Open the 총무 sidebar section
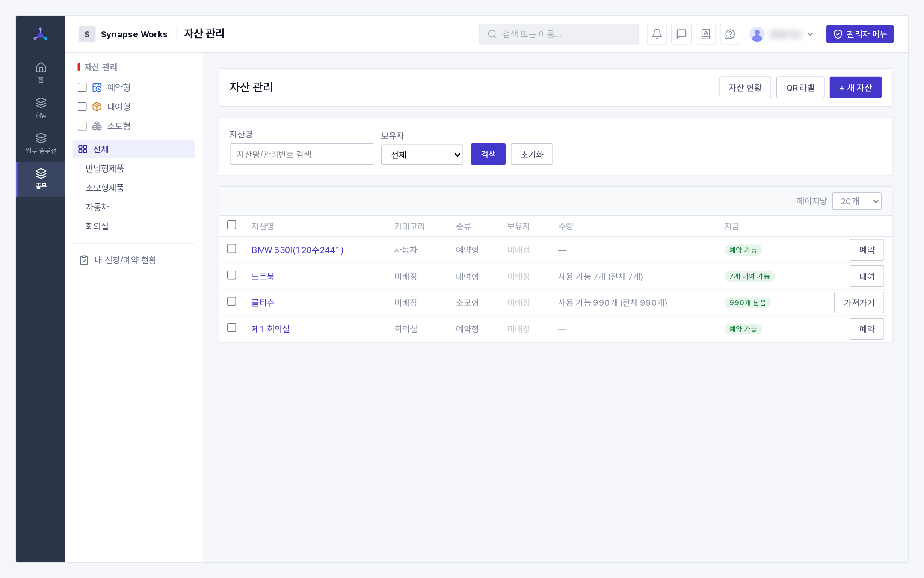The height and width of the screenshot is (578, 924). (41, 179)
